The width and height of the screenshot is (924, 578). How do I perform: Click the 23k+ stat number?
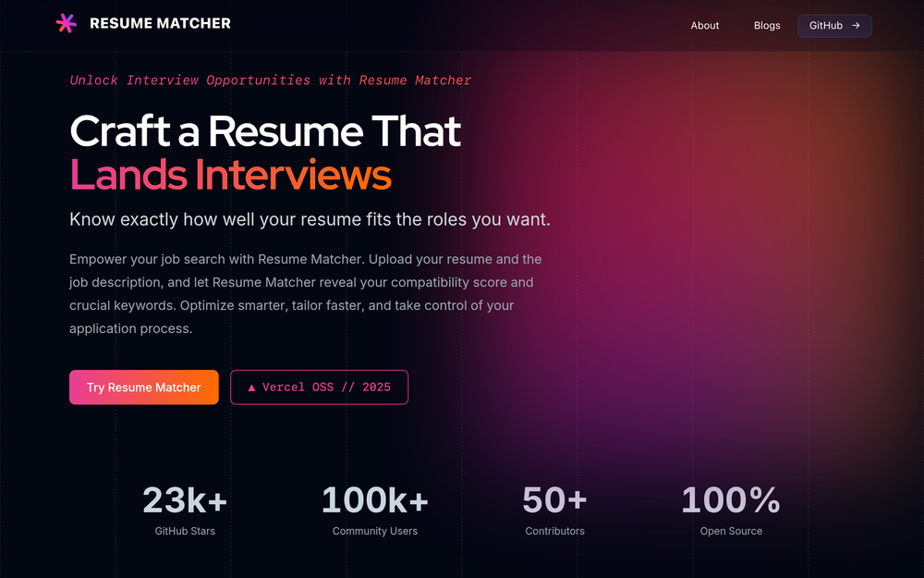coord(185,500)
